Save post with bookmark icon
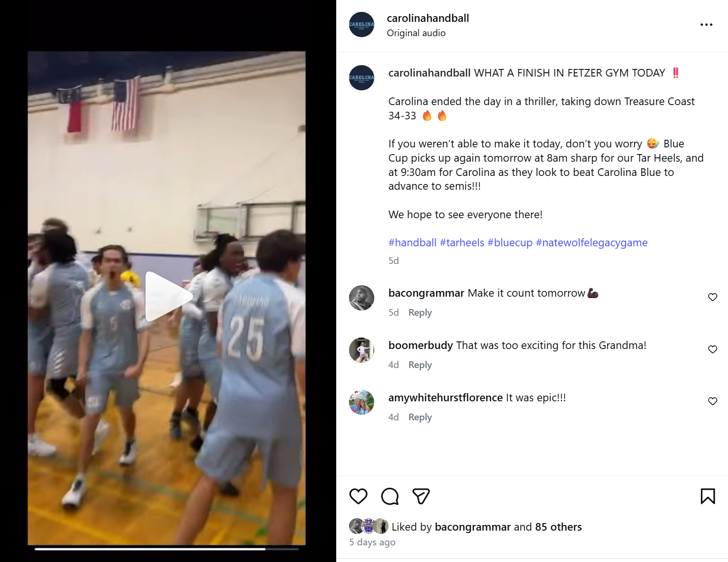The image size is (728, 562). 708,496
